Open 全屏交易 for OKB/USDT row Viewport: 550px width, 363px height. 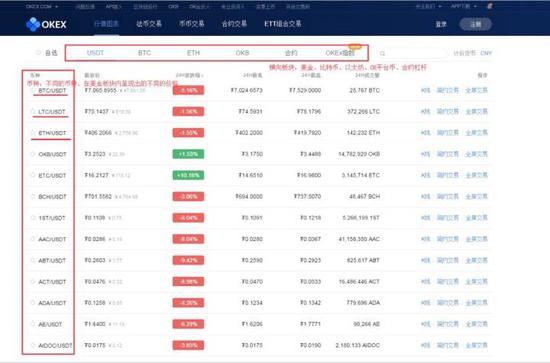[x=476, y=154]
